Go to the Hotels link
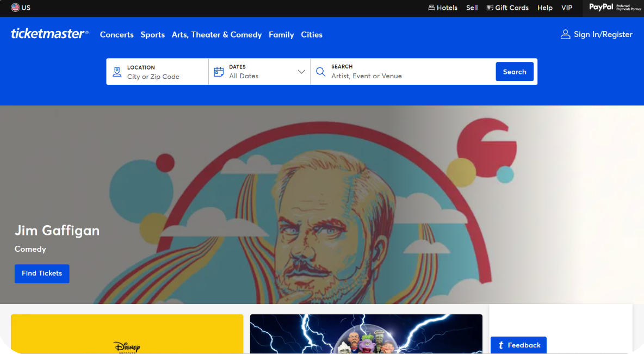Screen dimensions: 644x354 pyautogui.click(x=443, y=8)
